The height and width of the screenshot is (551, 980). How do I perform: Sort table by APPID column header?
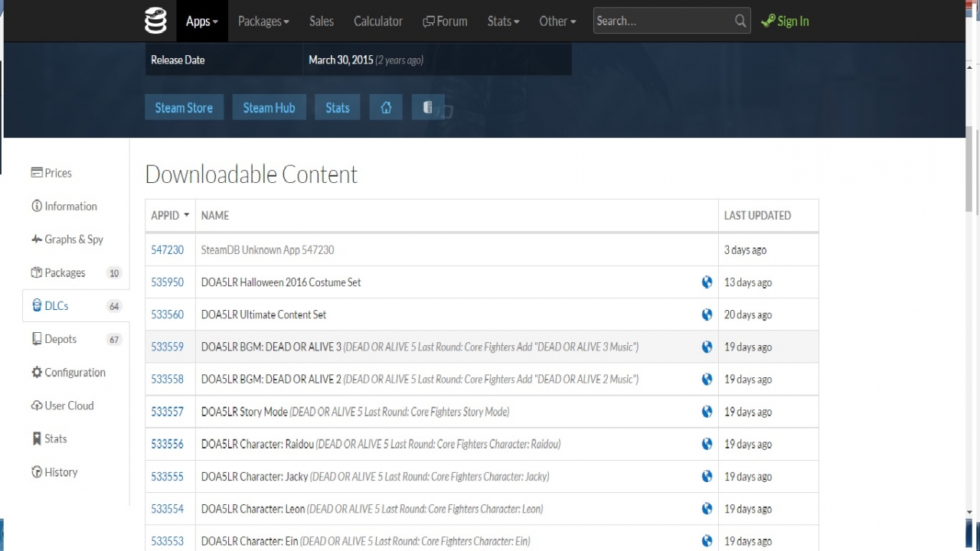point(170,216)
